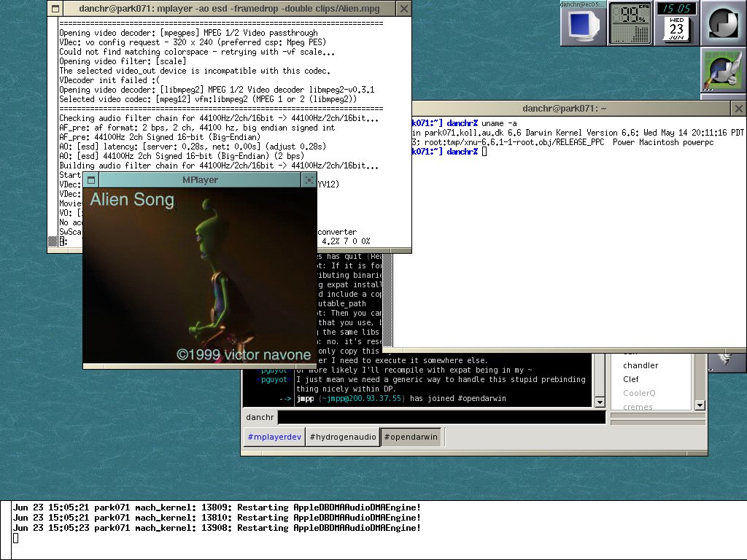747x560 pixels.
Task: Select user chandler in the nick list
Action: click(640, 365)
